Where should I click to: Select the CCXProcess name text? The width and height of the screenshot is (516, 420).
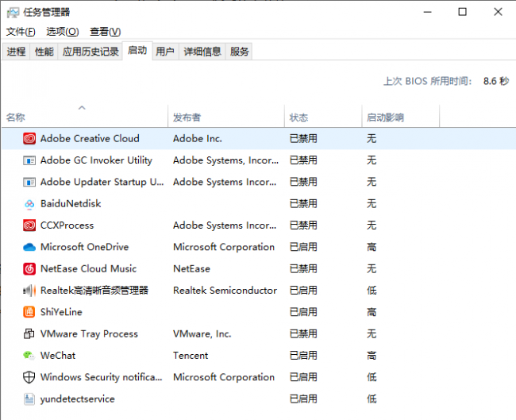(67, 225)
